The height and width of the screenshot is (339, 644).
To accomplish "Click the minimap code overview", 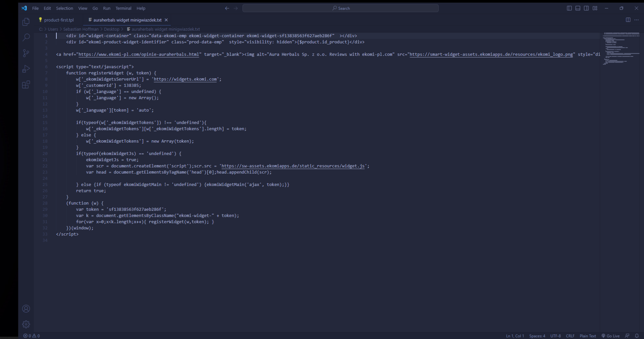I will point(621,49).
